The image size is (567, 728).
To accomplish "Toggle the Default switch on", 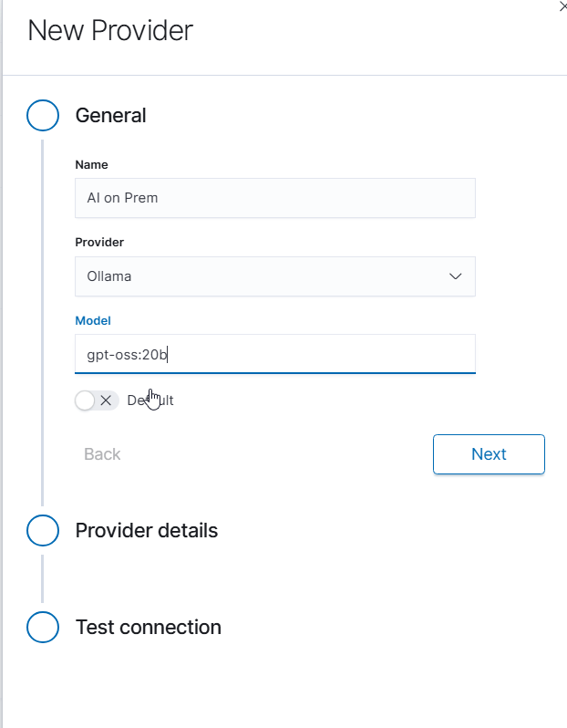I will click(97, 400).
